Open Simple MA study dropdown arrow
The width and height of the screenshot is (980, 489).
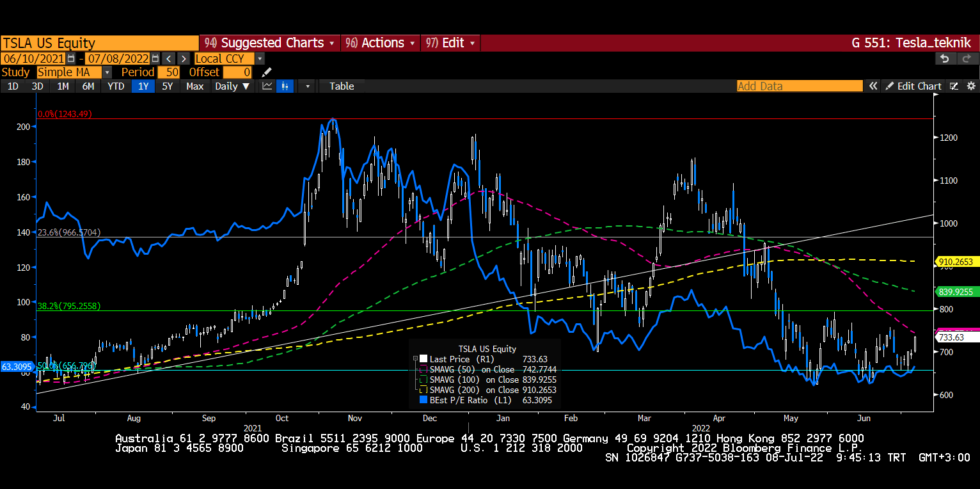pyautogui.click(x=107, y=72)
